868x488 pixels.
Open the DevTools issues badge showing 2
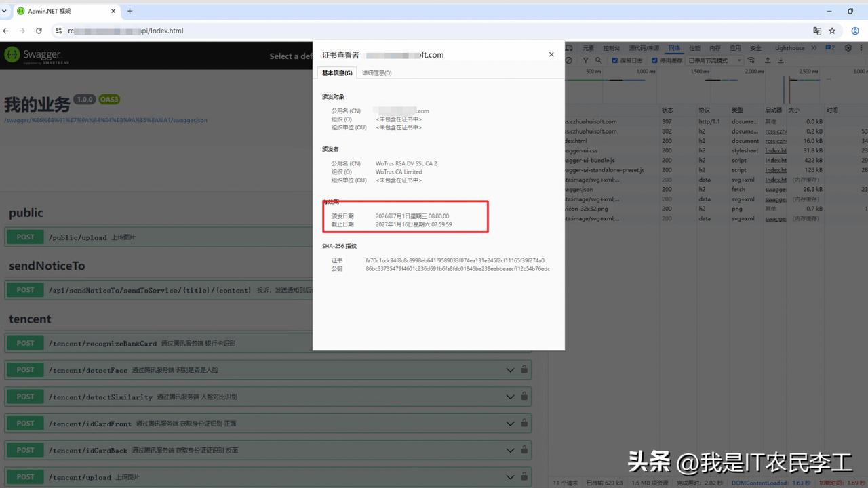coord(829,48)
